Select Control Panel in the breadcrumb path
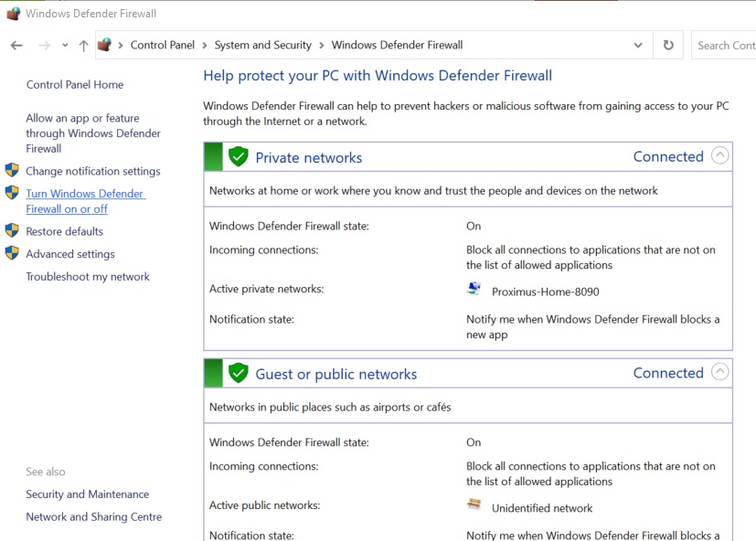 click(163, 45)
